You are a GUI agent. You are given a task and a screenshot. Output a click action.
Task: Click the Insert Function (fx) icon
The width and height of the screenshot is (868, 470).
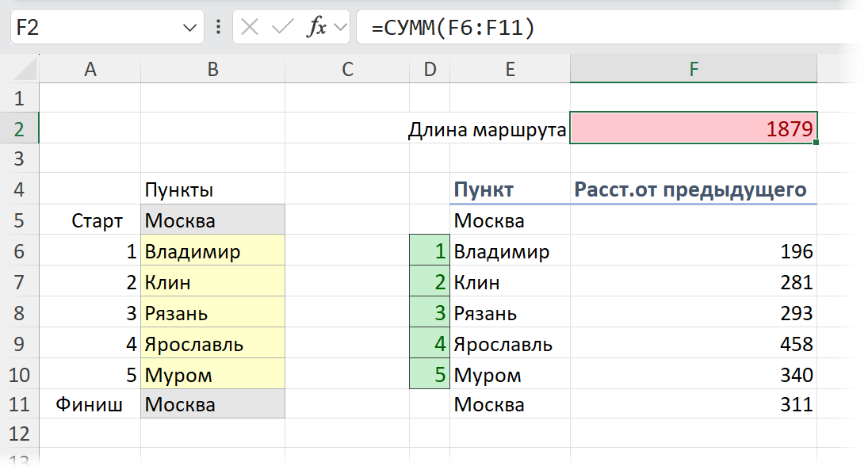point(318,26)
